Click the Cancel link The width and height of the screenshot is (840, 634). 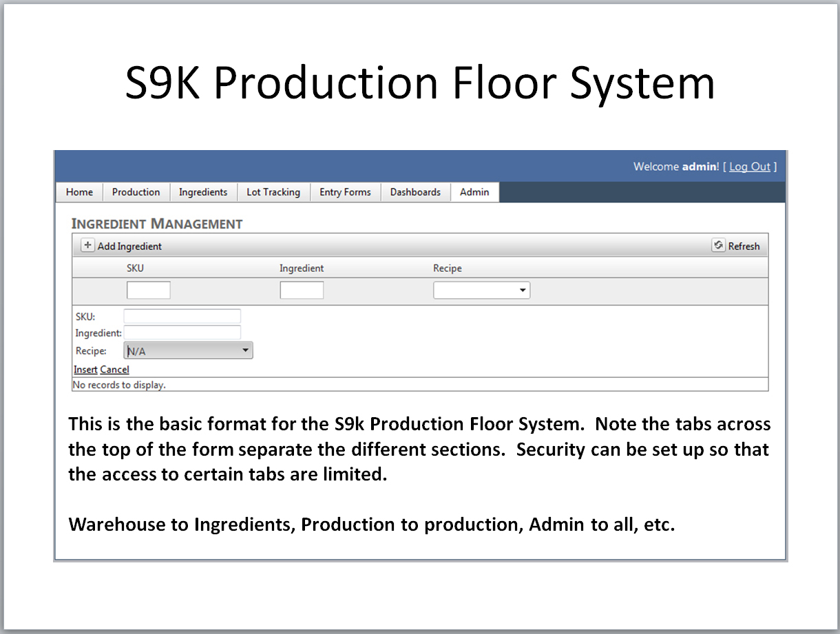pos(114,370)
